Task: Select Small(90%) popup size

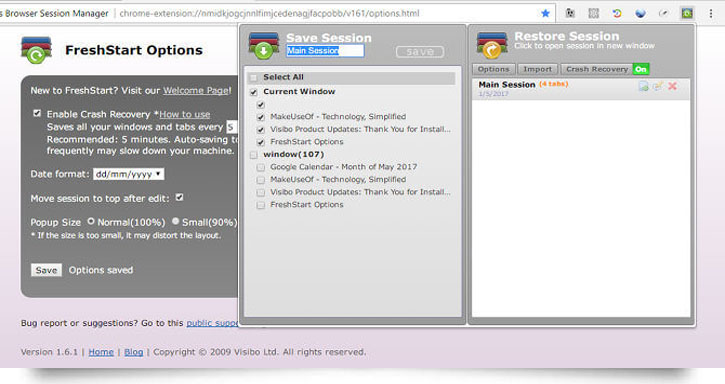Action: pyautogui.click(x=175, y=221)
